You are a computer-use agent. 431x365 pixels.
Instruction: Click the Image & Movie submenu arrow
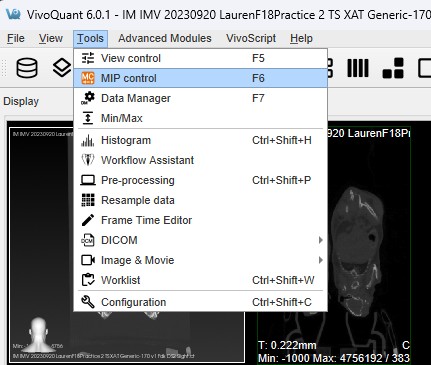pos(321,260)
